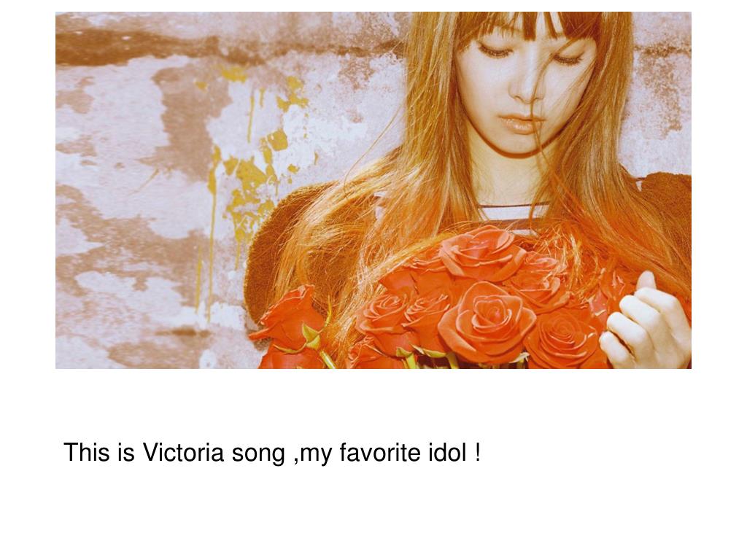The width and height of the screenshot is (747, 560).
Task: Click the word "This" at the caption start
Action: pos(87,452)
